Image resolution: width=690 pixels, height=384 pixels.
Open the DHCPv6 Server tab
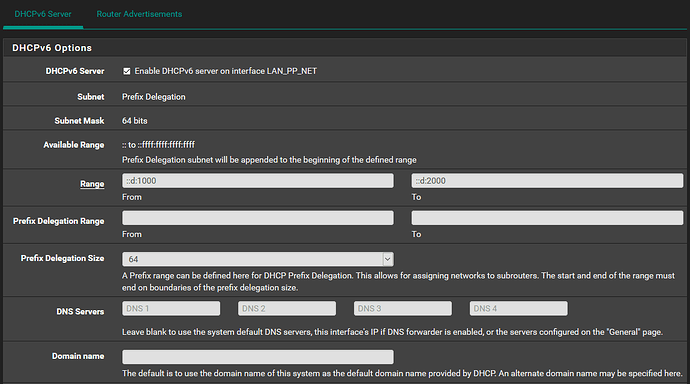coord(43,14)
